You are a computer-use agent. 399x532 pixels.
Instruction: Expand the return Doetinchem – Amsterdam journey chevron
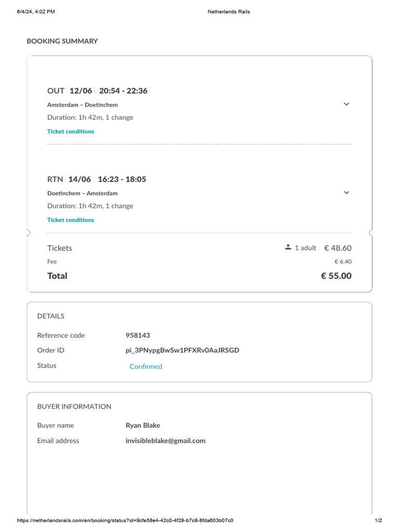pos(347,193)
